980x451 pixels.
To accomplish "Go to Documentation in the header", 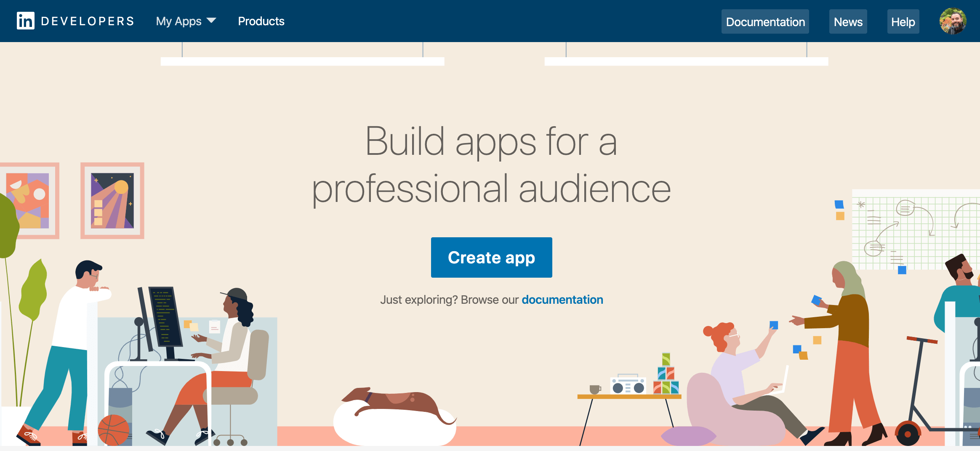I will pos(765,21).
